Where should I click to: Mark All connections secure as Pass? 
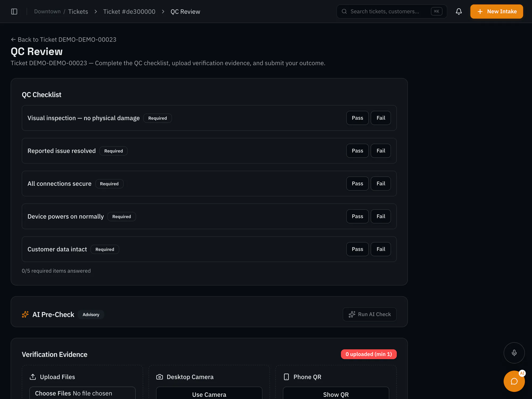(357, 184)
